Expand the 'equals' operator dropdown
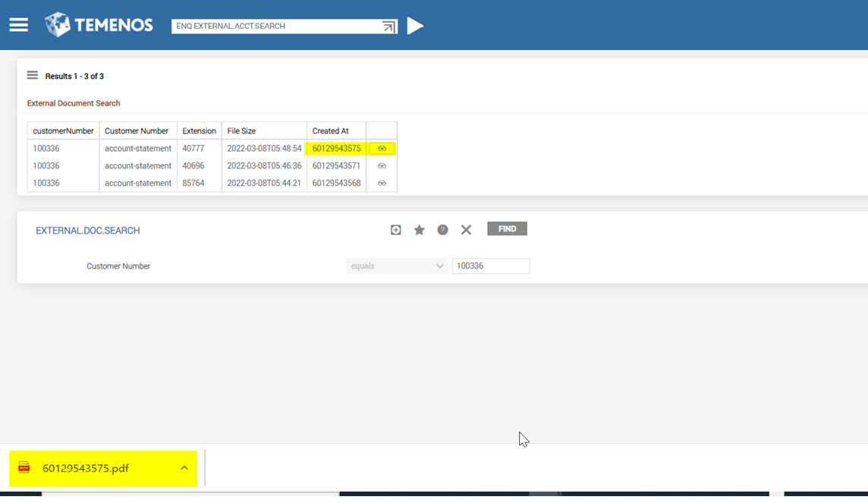 [x=397, y=266]
